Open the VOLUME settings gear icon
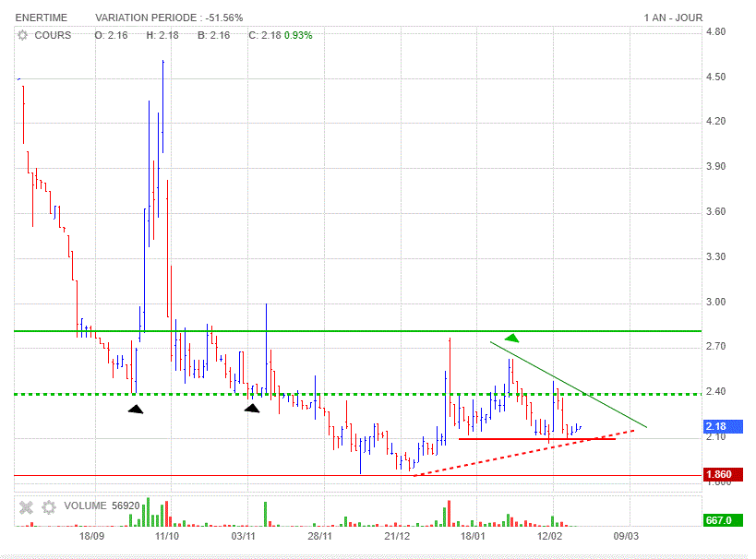756x559 pixels. click(x=47, y=506)
